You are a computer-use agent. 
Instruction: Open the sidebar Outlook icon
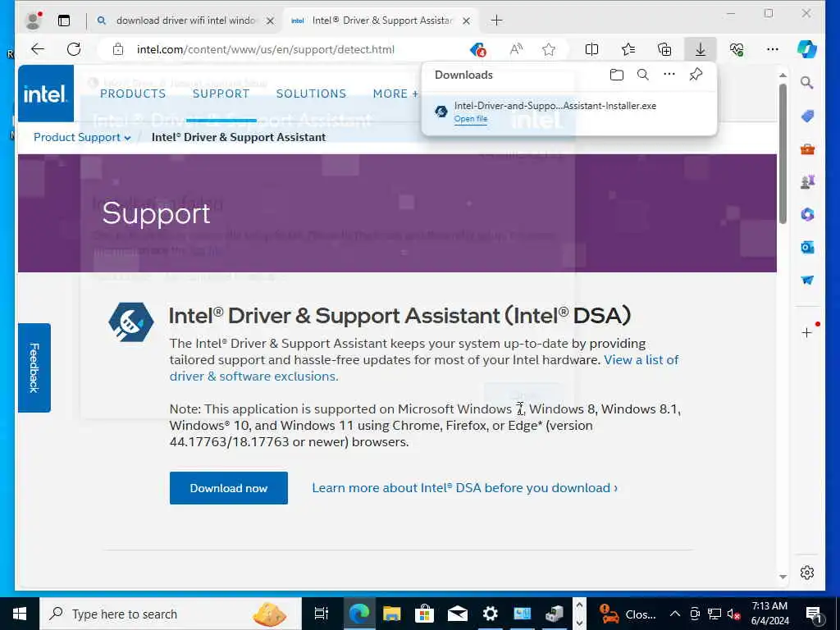click(x=807, y=247)
